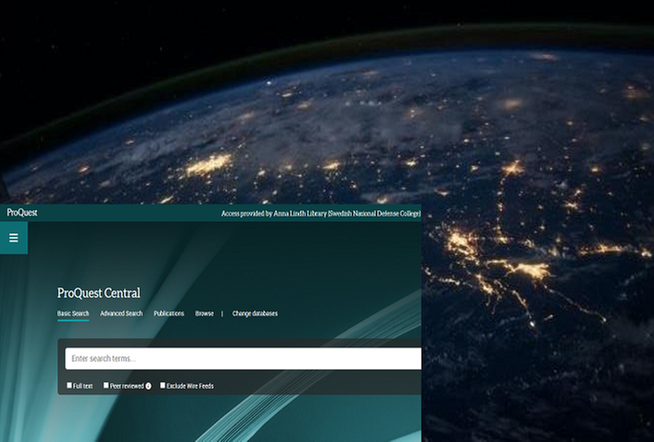654x442 pixels.
Task: Open the hamburger menu icon
Action: point(14,238)
